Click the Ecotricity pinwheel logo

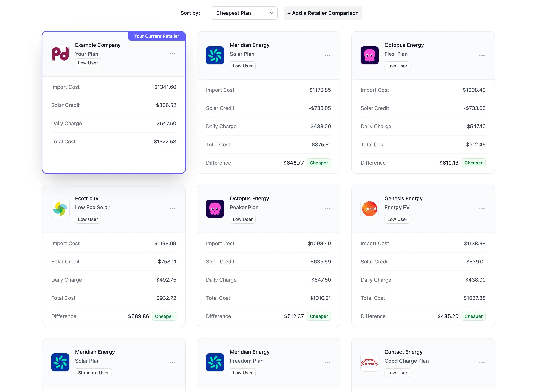point(60,209)
